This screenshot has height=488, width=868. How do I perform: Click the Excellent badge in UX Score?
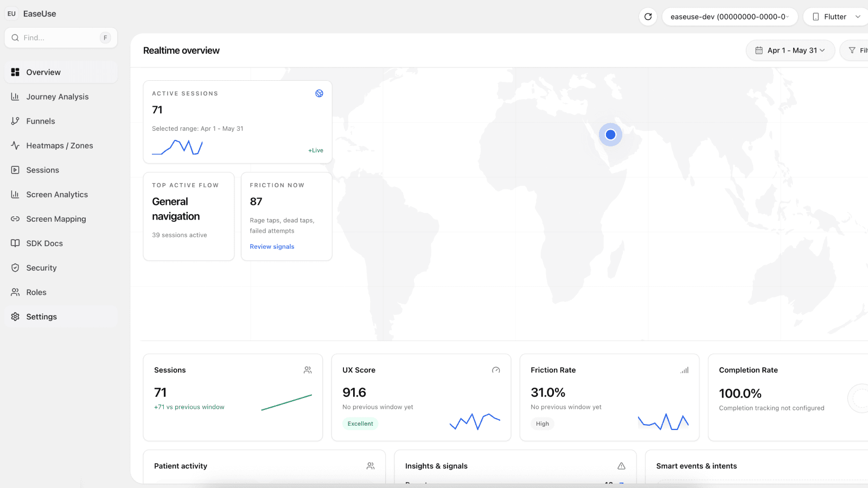(x=360, y=423)
